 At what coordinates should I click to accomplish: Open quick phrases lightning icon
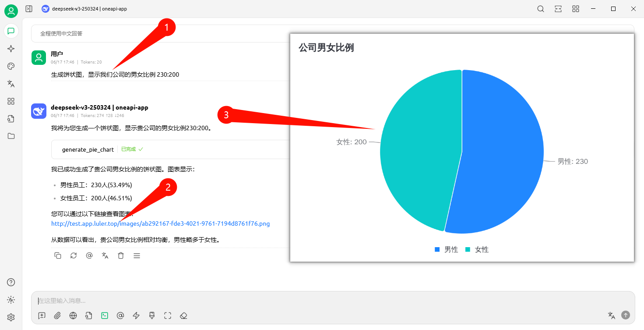coord(136,315)
